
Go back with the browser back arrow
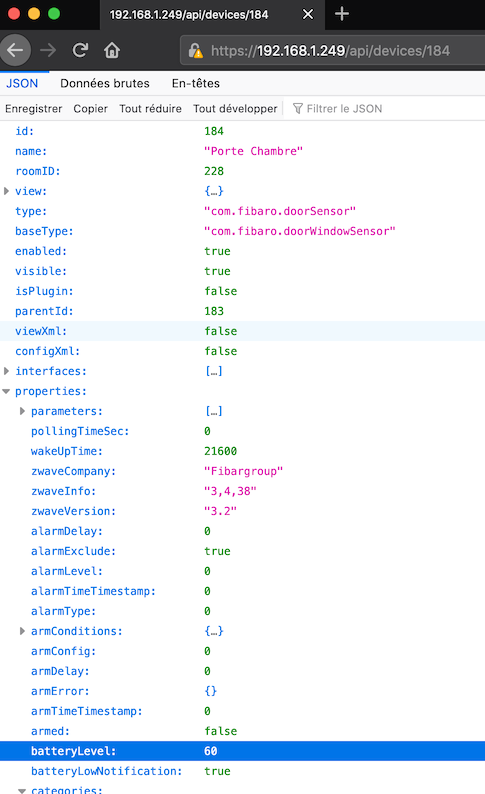tap(16, 50)
